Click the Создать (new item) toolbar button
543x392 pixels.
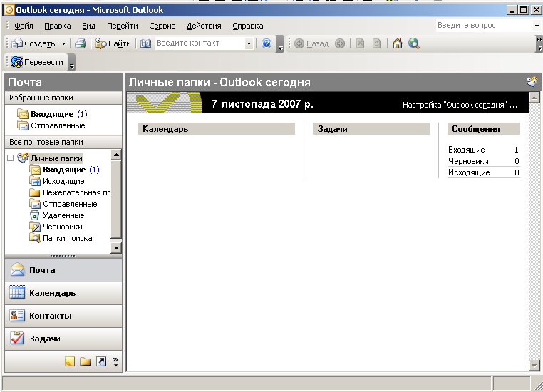[33, 43]
